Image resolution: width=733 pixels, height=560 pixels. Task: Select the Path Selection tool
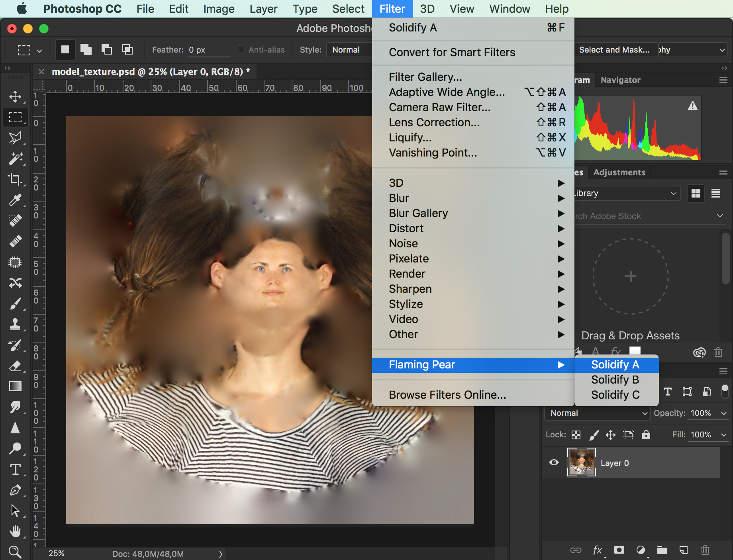[15, 511]
